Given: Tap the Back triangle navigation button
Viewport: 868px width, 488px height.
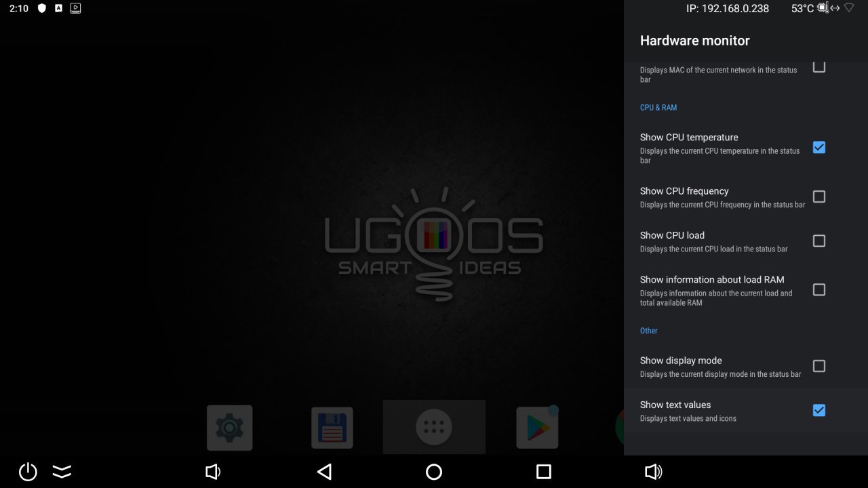Looking at the screenshot, I should pos(324,472).
